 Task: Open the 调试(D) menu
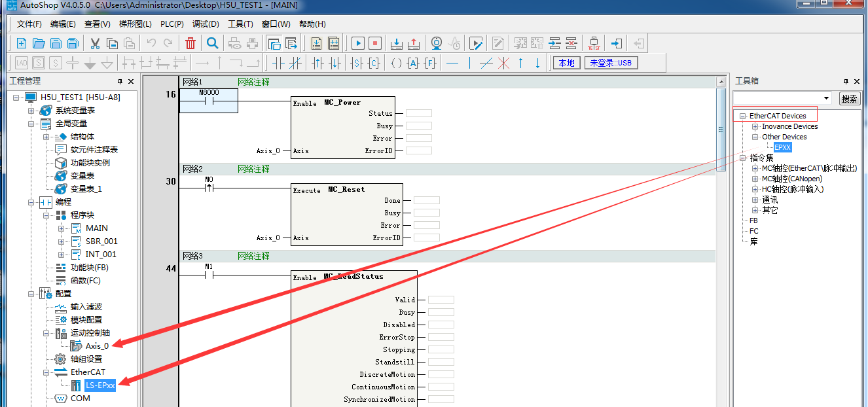[206, 24]
